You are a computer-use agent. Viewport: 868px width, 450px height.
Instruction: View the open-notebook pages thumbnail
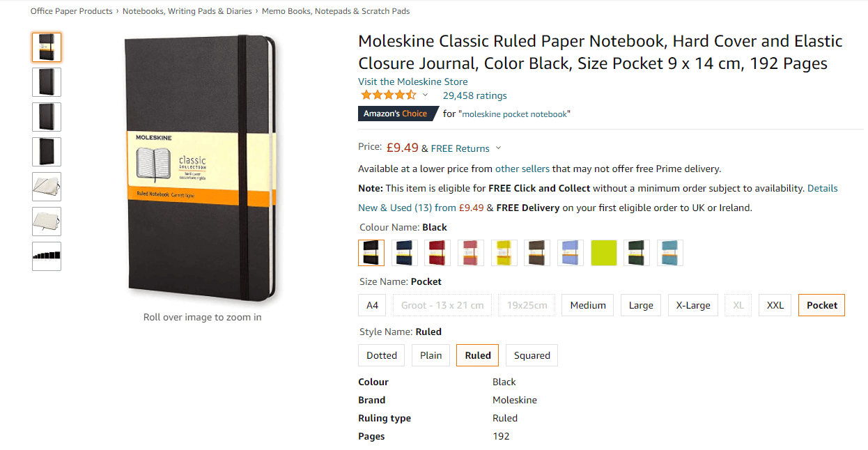[47, 187]
